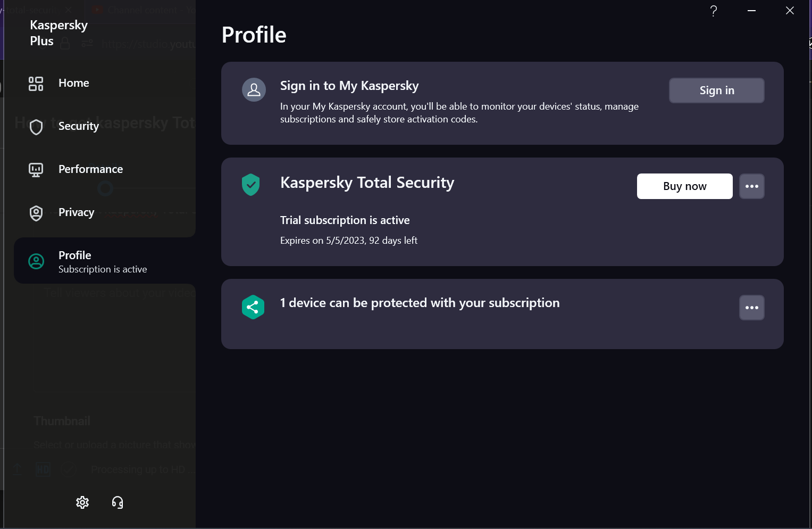Click the 'Subscription is active' sidebar text
Image resolution: width=812 pixels, height=529 pixels.
click(x=103, y=269)
